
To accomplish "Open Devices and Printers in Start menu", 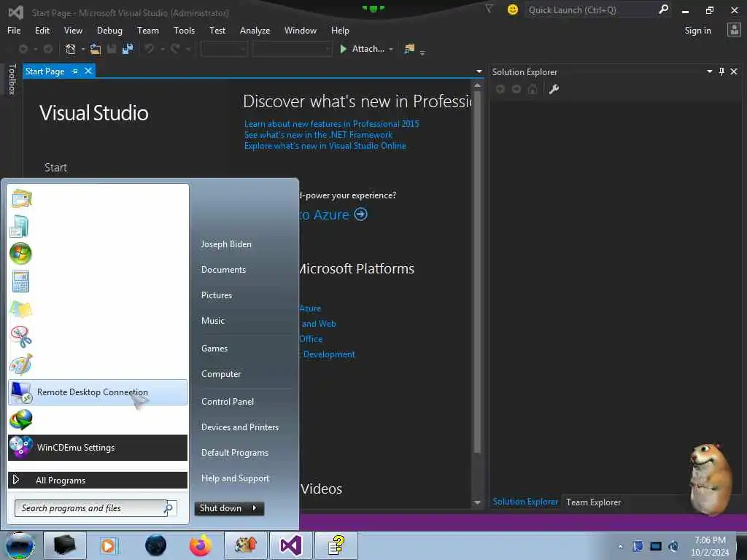I will pos(239,427).
